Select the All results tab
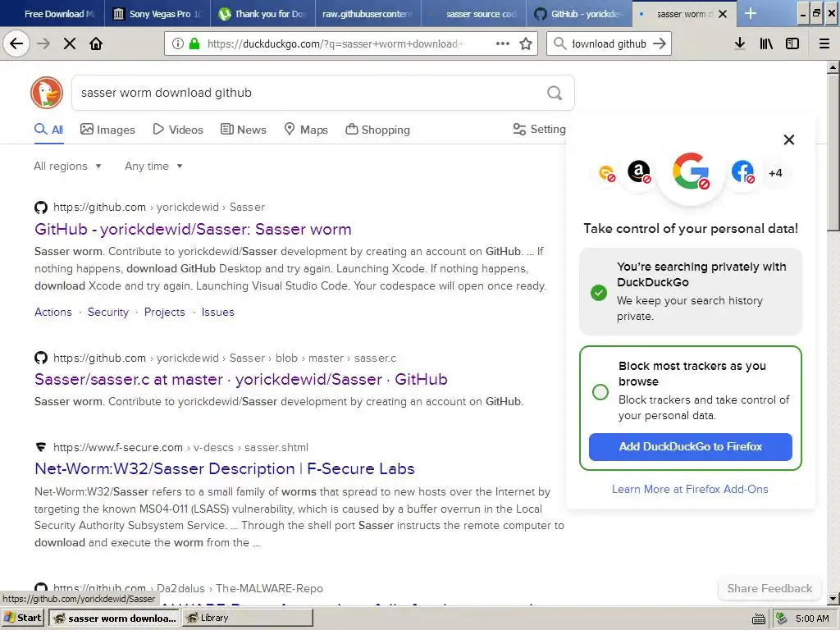The height and width of the screenshot is (630, 840). pos(48,130)
